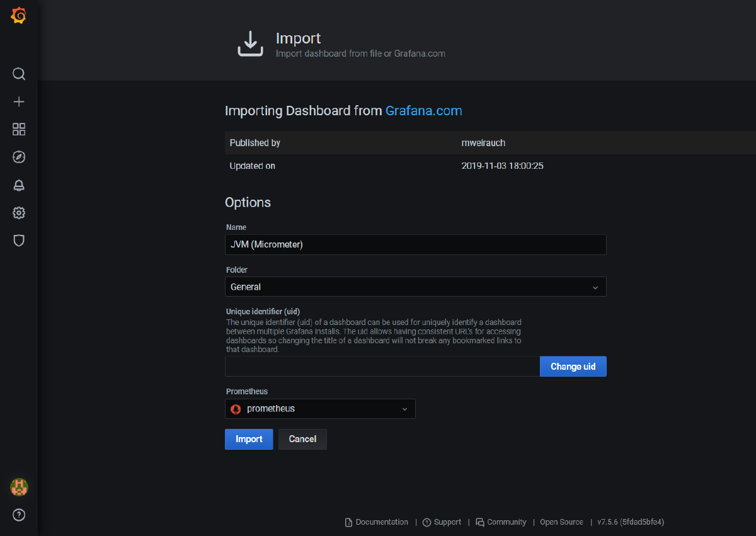The image size is (756, 536).
Task: Click the Import button
Action: [249, 439]
